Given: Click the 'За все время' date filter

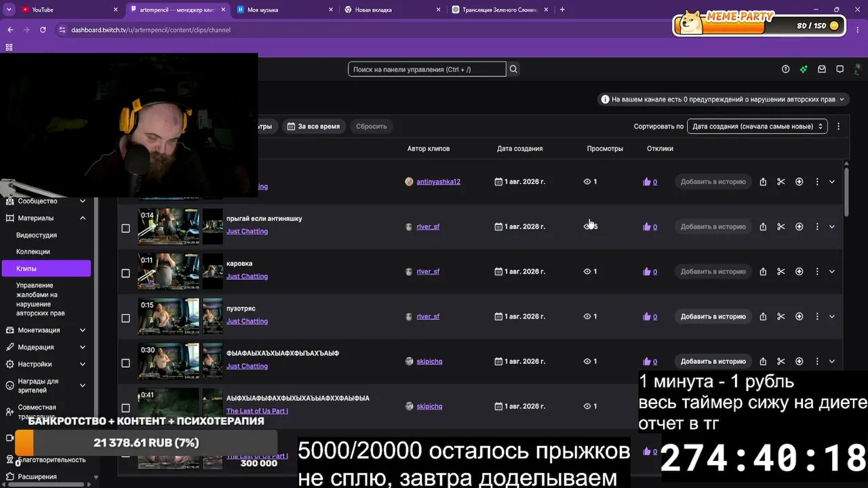Looking at the screenshot, I should pos(314,126).
